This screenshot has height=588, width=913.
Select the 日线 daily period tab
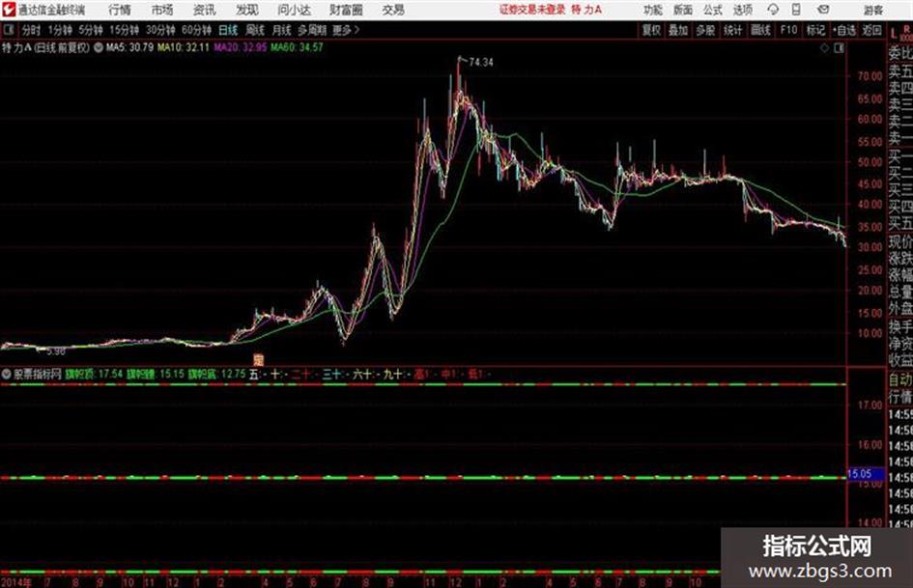pyautogui.click(x=228, y=30)
